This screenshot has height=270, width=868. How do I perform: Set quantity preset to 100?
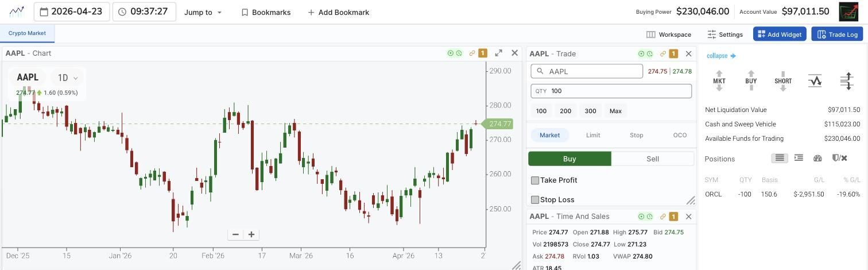tap(541, 111)
